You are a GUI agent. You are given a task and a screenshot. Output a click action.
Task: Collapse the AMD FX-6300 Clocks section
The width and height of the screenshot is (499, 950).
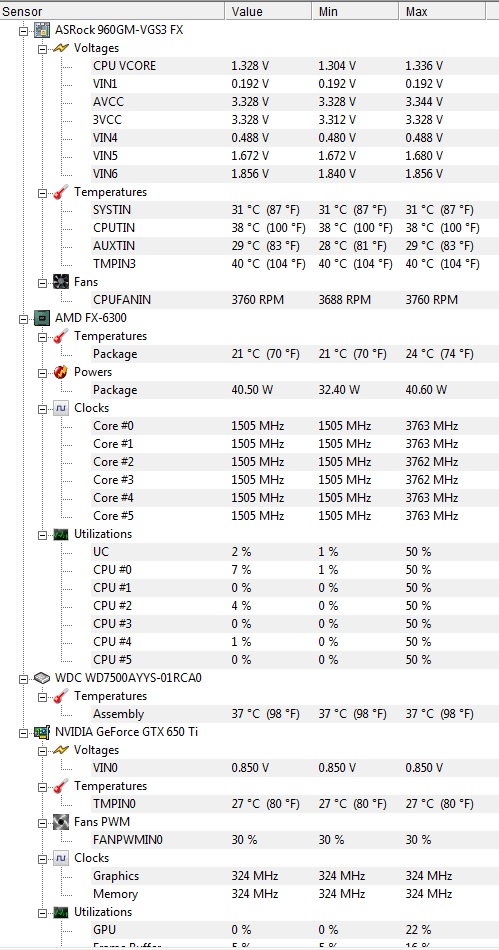pyautogui.click(x=43, y=408)
